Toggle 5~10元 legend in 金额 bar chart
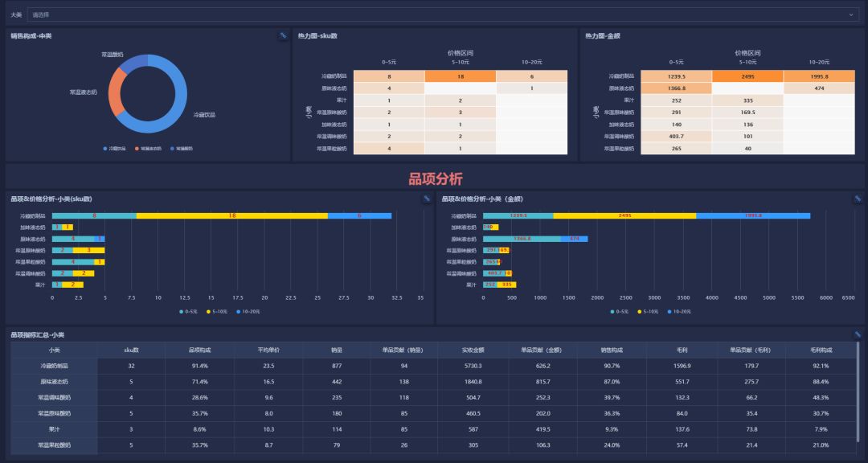This screenshot has width=868, height=463. 648,312
